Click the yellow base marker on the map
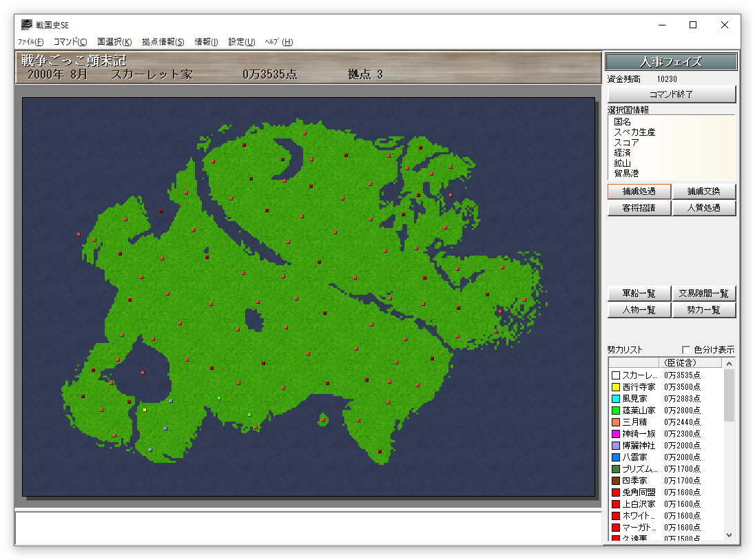755x560 pixels. 145,410
